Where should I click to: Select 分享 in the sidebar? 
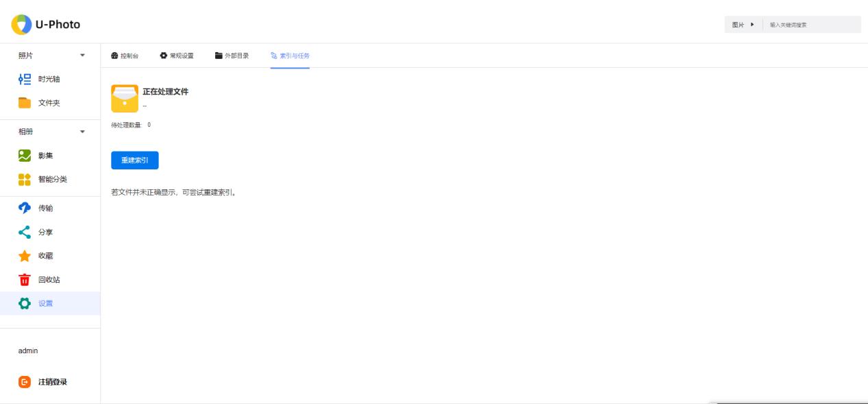pos(45,232)
